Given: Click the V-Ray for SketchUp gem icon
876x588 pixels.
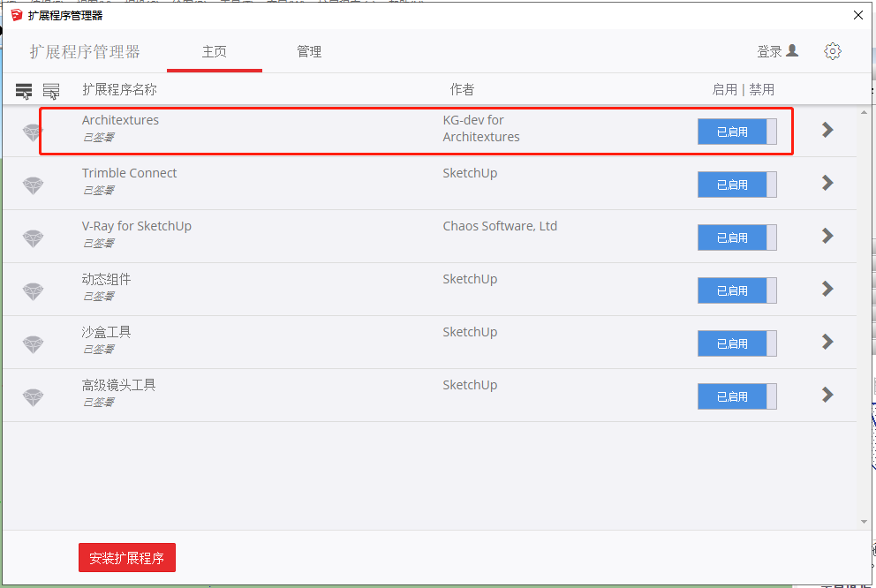Looking at the screenshot, I should 33,238.
